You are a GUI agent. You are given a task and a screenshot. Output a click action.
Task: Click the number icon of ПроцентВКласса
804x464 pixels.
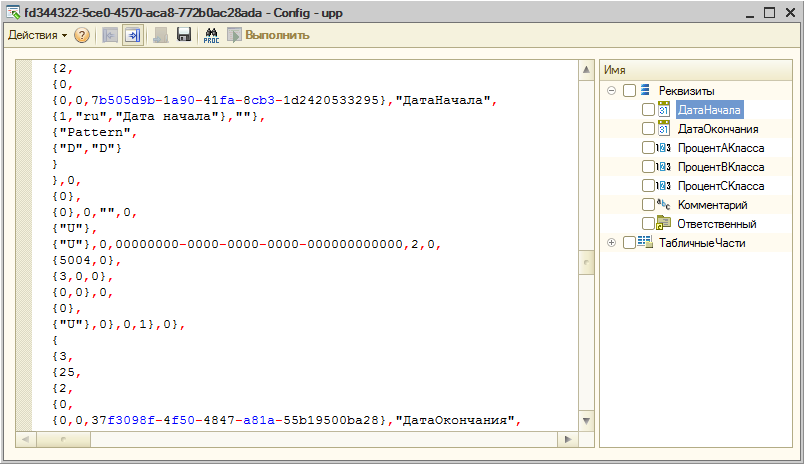point(664,167)
